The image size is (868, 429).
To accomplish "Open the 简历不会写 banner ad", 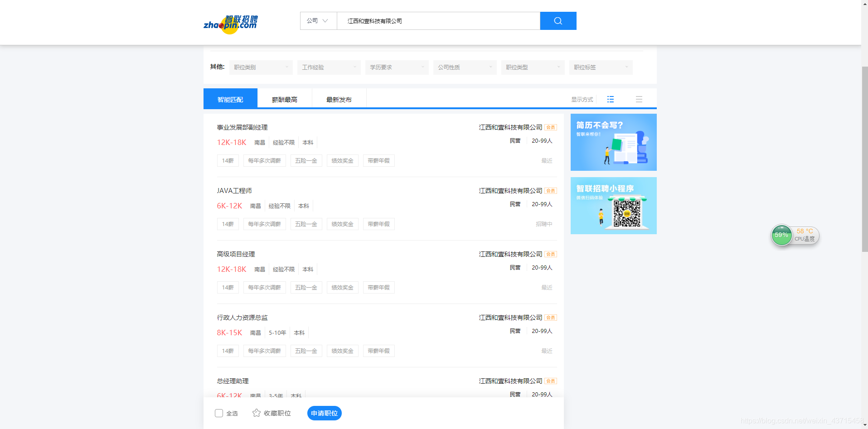I will tap(614, 142).
